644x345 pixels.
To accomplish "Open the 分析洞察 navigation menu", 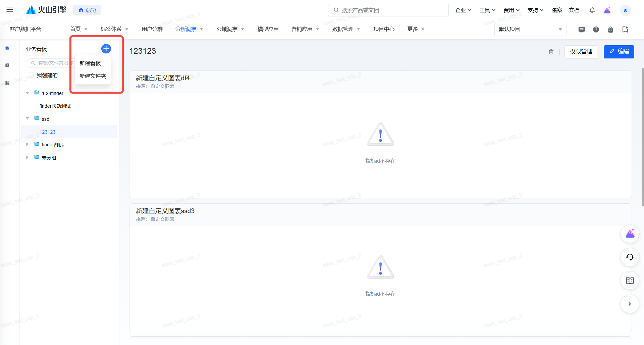I will [x=189, y=29].
